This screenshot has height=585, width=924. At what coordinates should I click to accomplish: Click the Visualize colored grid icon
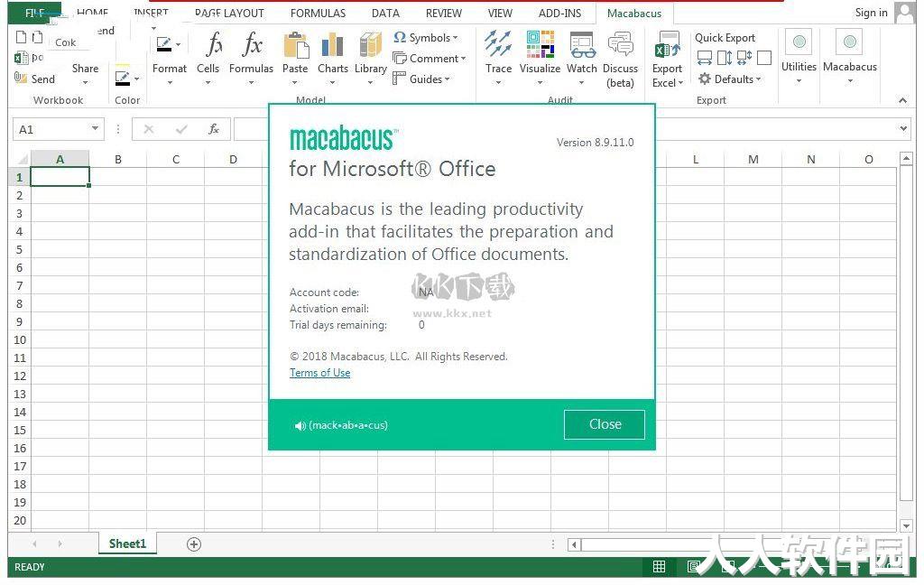point(541,45)
